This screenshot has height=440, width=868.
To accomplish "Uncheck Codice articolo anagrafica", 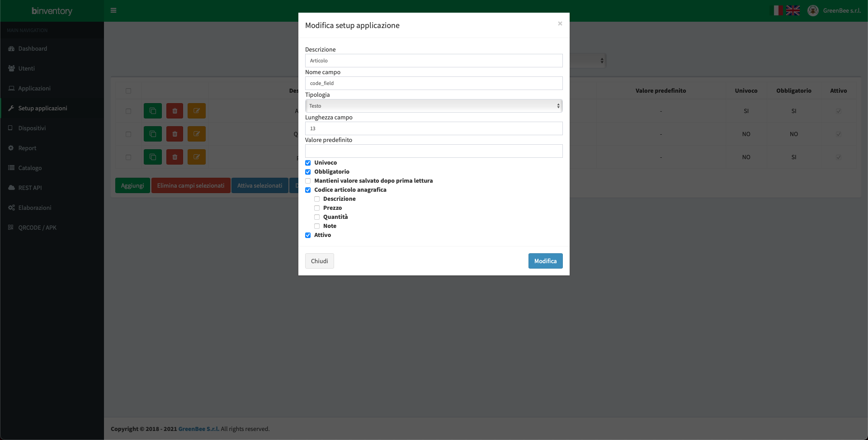I will pyautogui.click(x=308, y=190).
